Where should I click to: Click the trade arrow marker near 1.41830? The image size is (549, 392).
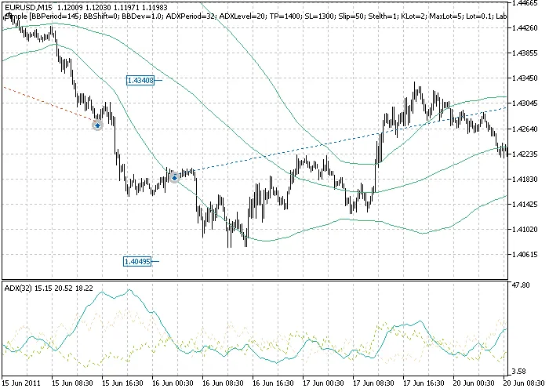coord(174,178)
